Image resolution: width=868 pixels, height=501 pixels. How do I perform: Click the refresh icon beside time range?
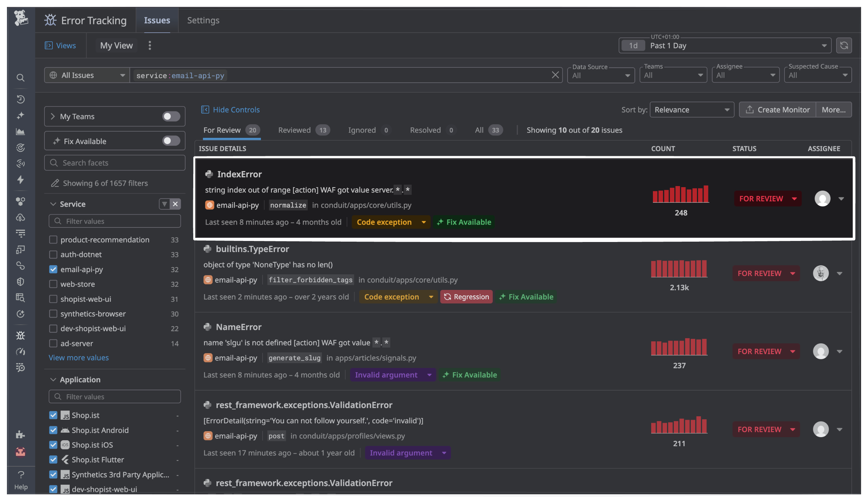pos(844,45)
